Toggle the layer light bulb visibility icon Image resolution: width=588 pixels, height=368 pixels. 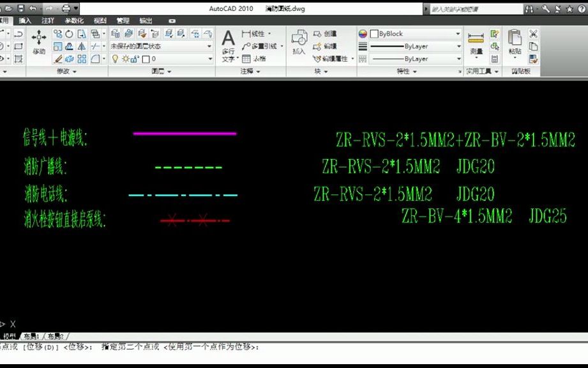[116, 57]
